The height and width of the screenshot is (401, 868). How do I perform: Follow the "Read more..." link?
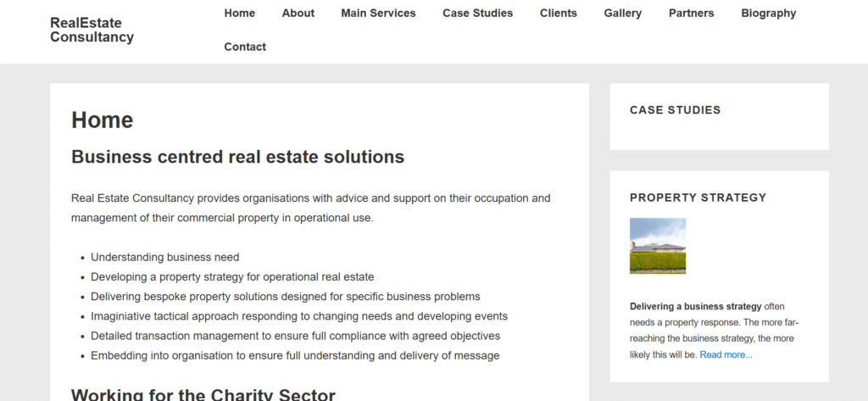tap(726, 354)
